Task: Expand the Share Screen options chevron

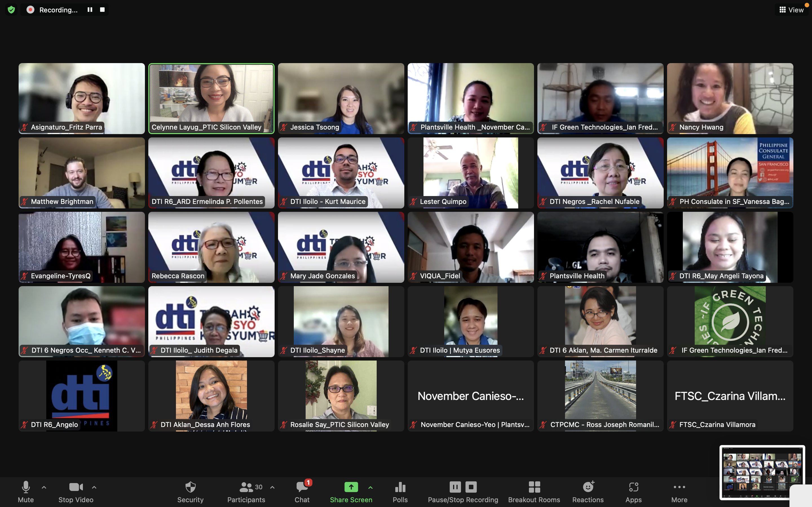Action: point(370,487)
